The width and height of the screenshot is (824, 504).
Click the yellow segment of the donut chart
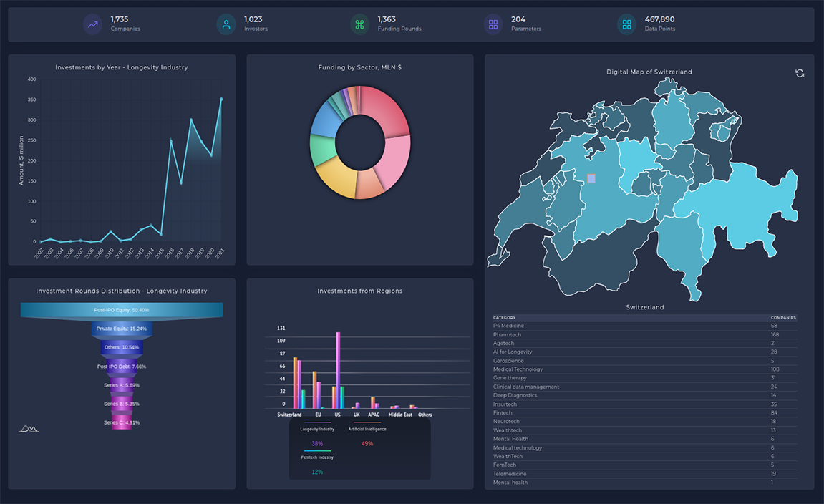click(336, 180)
